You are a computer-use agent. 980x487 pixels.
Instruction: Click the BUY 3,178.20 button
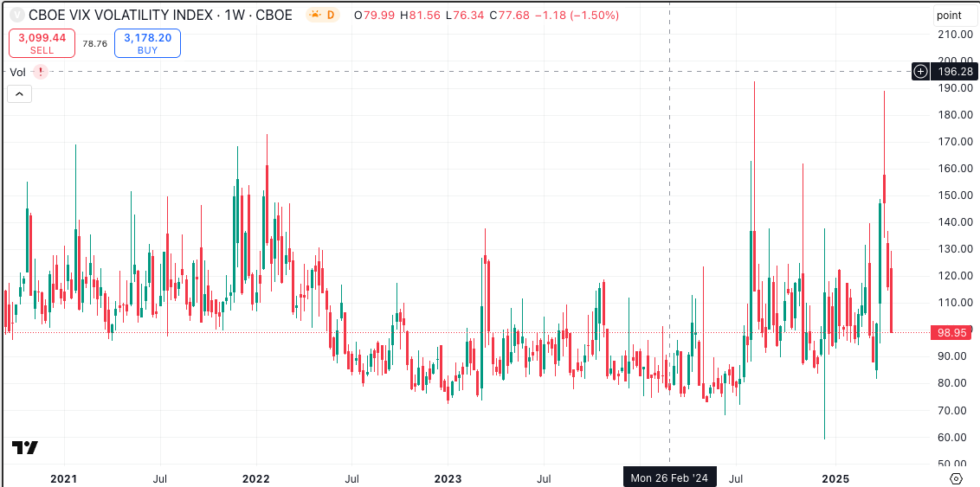[x=147, y=44]
